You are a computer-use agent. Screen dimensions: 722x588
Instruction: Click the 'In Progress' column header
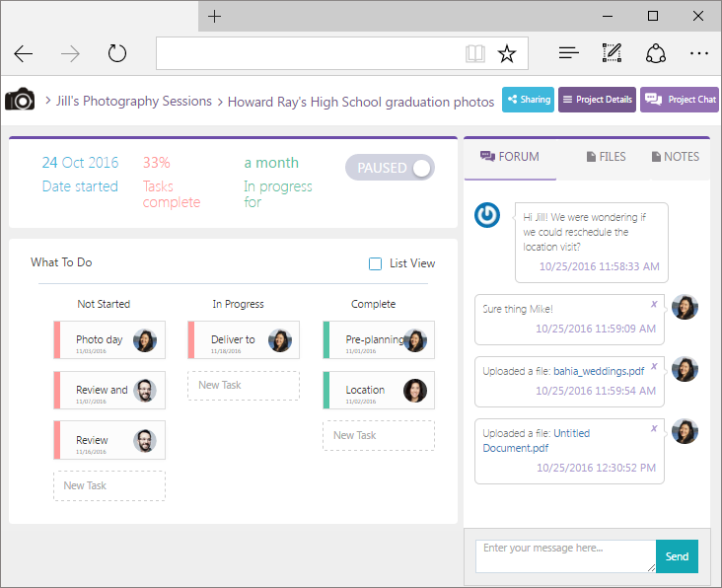point(238,304)
